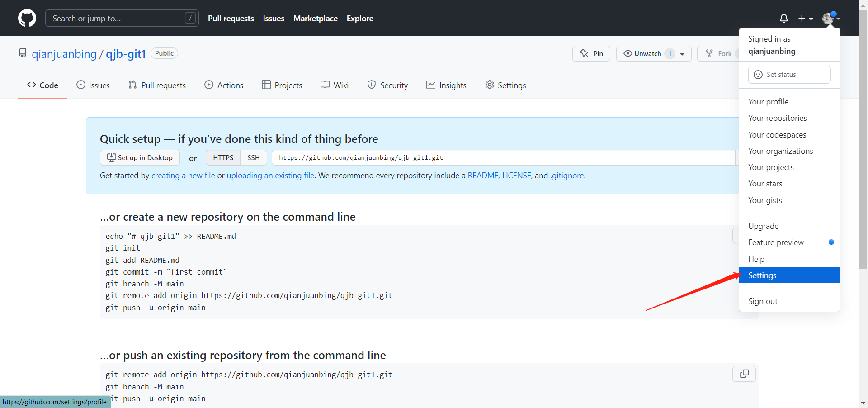Click the git init command line

coord(123,248)
